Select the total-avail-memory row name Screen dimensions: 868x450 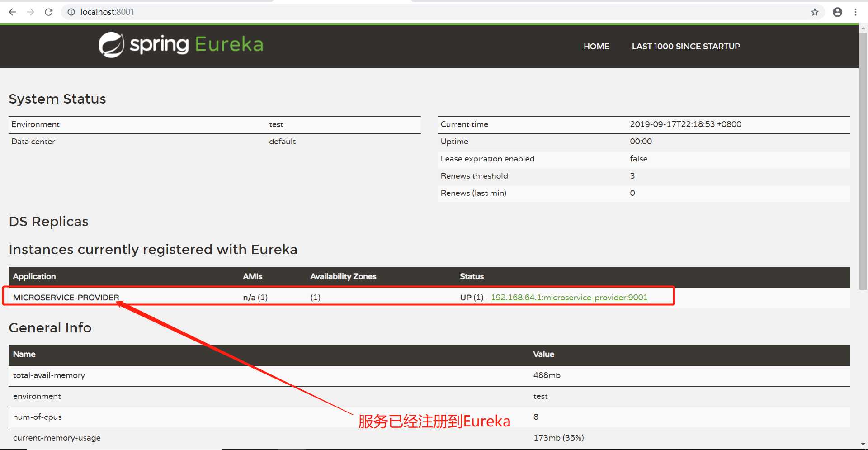[x=49, y=375]
